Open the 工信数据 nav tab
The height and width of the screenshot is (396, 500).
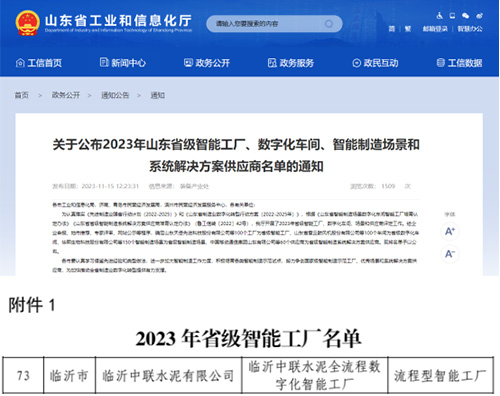pos(459,63)
